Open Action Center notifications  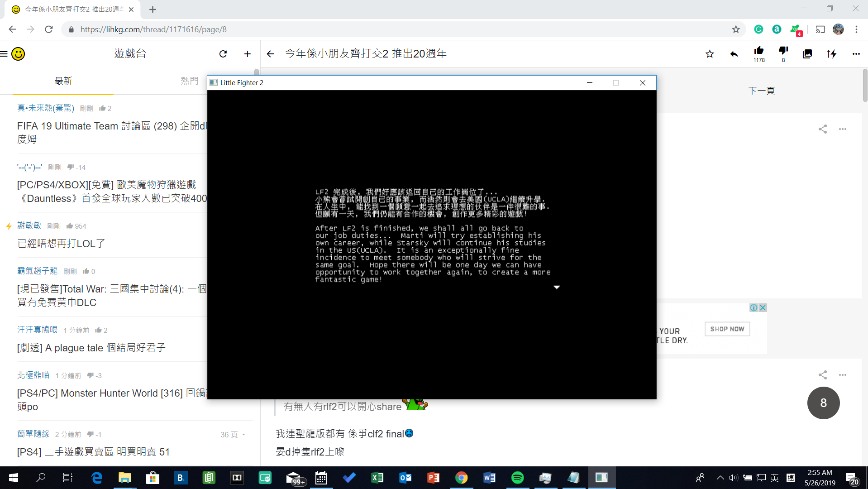852,479
